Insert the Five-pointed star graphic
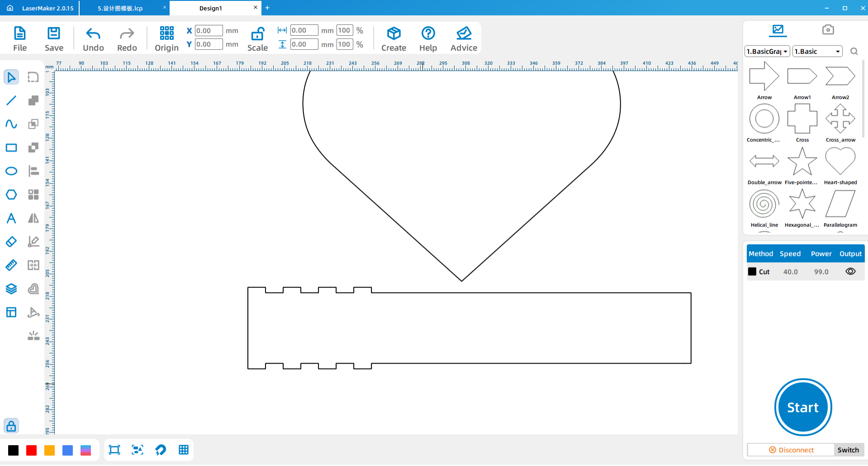Viewport: 868px width, 466px height. (x=802, y=165)
